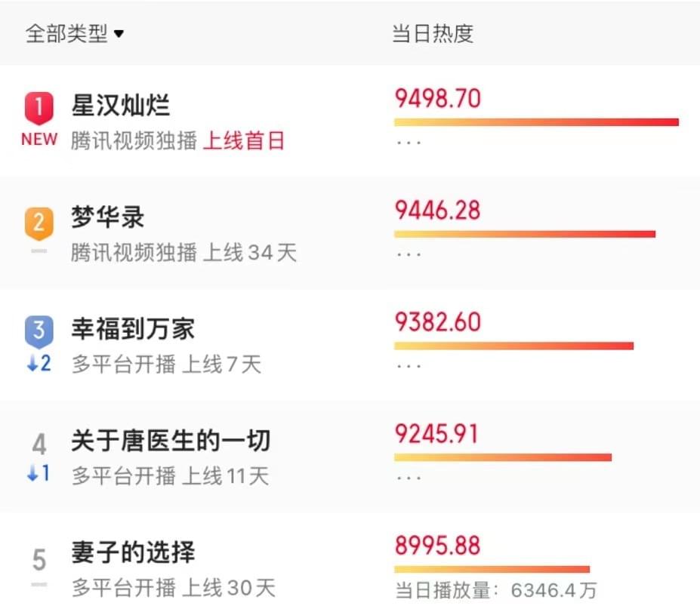700x612 pixels.
Task: Click the NEW label under rank 1
Action: pos(39,140)
